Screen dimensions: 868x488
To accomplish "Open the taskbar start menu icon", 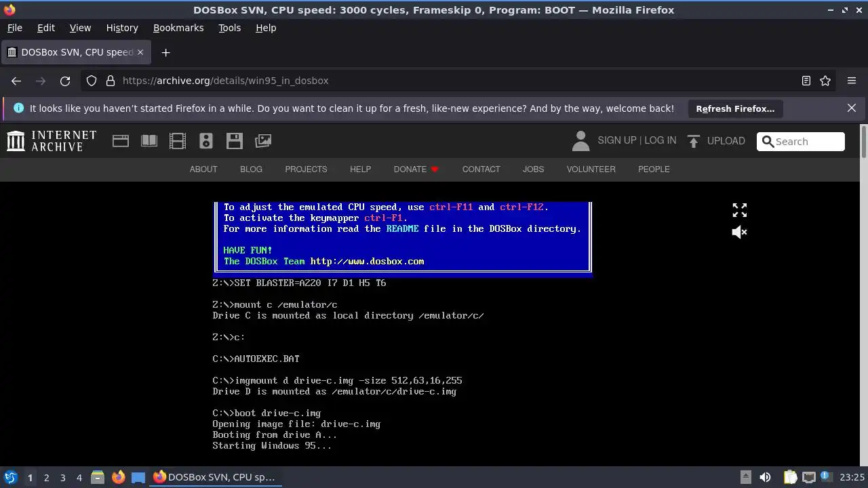I will [11, 477].
